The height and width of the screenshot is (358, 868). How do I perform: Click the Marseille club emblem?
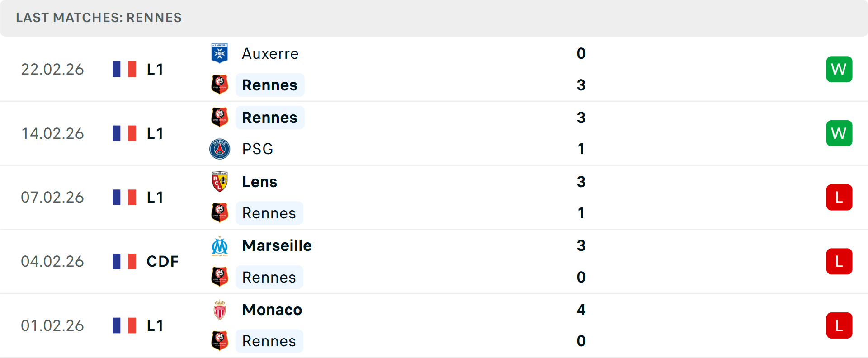coord(220,245)
